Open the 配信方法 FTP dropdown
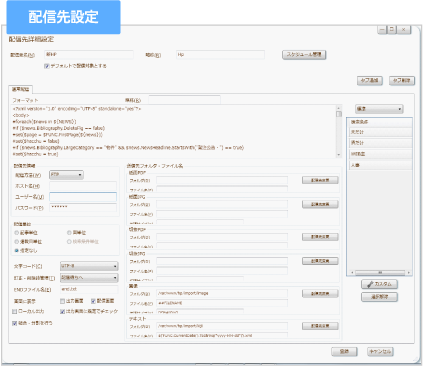423x366 pixels. coord(66,175)
